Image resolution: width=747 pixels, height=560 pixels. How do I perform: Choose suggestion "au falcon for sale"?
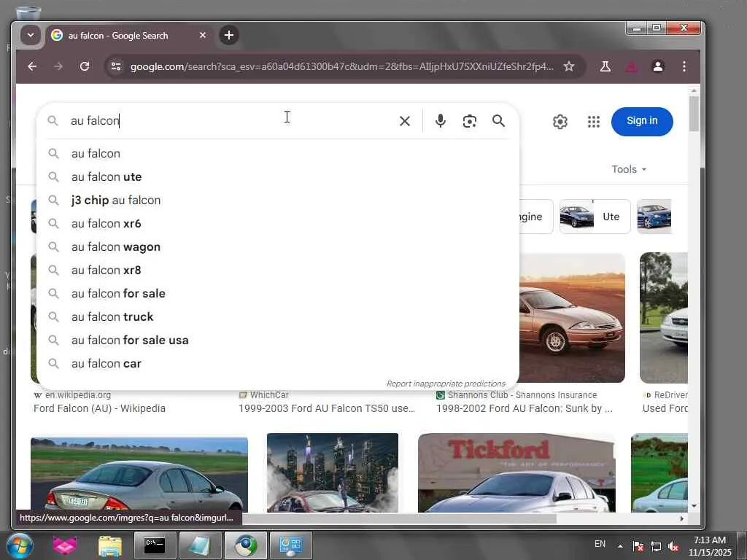pyautogui.click(x=278, y=294)
